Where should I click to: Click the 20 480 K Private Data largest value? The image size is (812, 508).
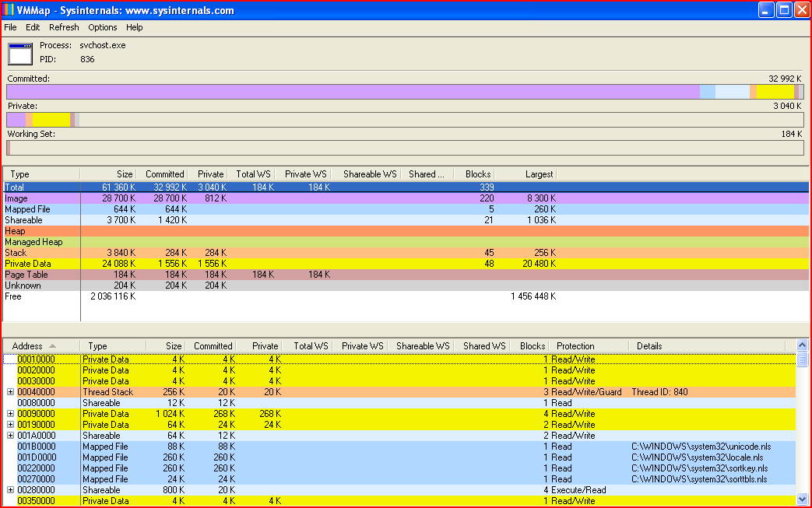tap(539, 264)
